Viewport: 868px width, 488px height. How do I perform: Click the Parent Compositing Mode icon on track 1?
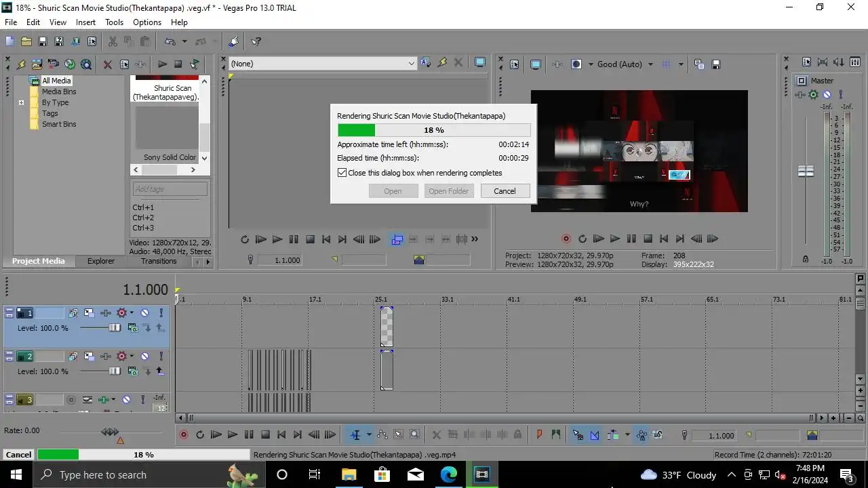point(133,328)
